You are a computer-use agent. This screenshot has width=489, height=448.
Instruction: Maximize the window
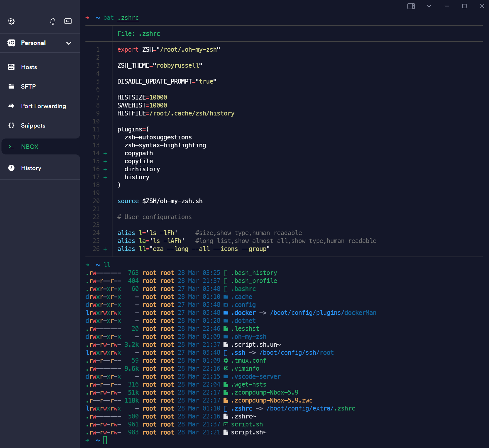(464, 6)
